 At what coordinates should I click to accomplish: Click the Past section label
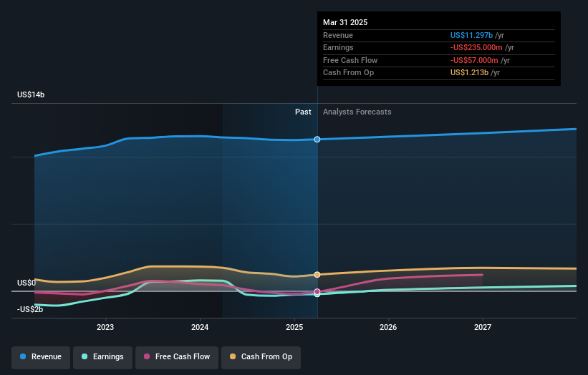pyautogui.click(x=303, y=112)
